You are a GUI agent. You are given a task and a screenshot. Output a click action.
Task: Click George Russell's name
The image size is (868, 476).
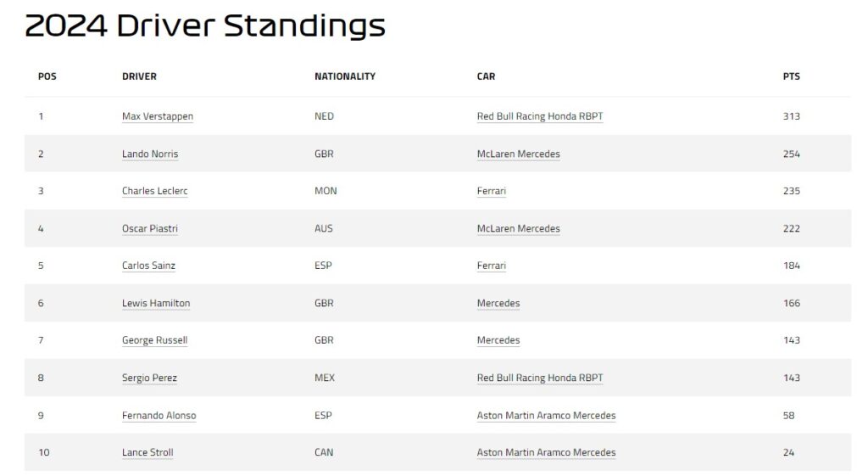pyautogui.click(x=154, y=340)
